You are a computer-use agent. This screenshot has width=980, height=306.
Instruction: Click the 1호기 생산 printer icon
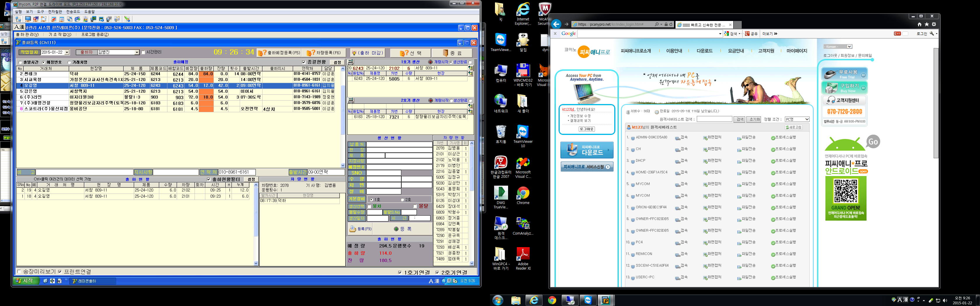point(351,61)
